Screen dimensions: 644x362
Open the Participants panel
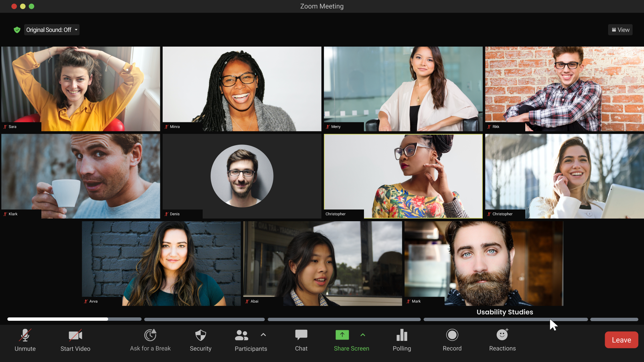pyautogui.click(x=241, y=335)
